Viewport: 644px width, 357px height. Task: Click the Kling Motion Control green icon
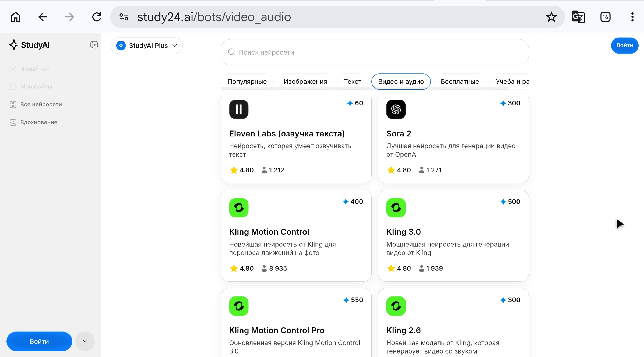pos(239,208)
